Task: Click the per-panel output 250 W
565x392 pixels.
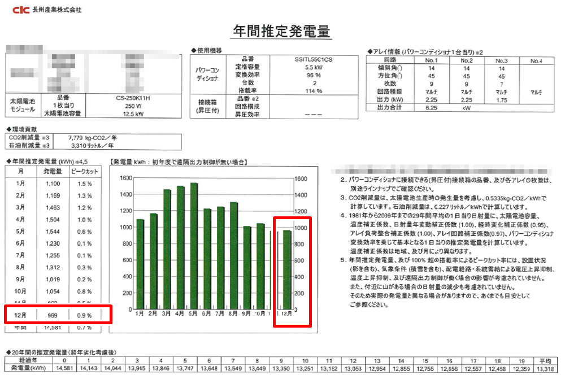Action: coord(133,106)
